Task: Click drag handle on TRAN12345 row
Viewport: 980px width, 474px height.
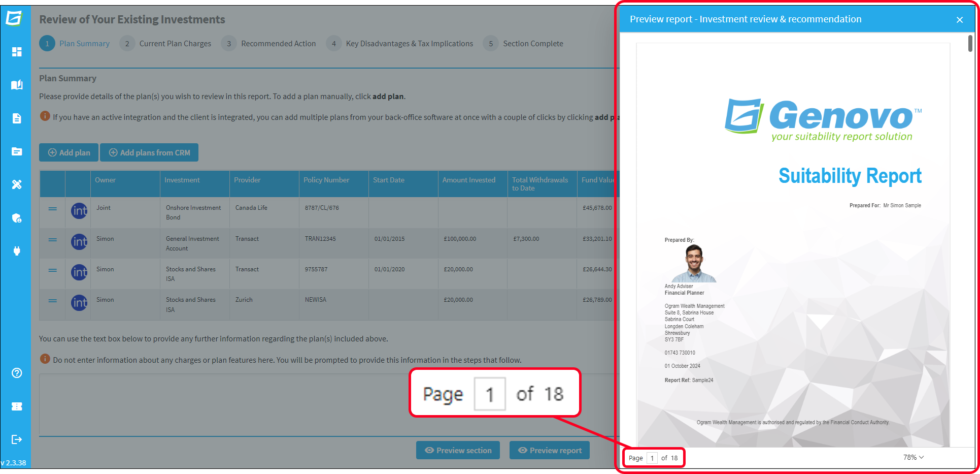Action: (x=53, y=240)
